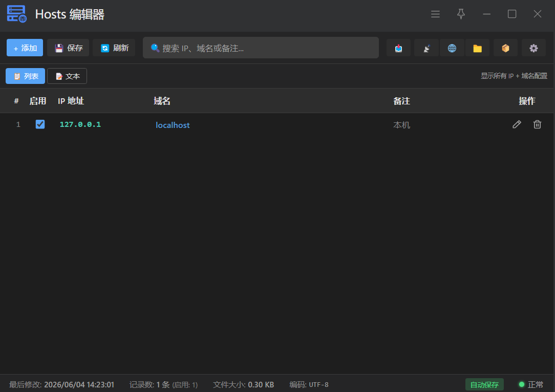Click the Hosts 编辑器 app logo icon

click(x=16, y=14)
